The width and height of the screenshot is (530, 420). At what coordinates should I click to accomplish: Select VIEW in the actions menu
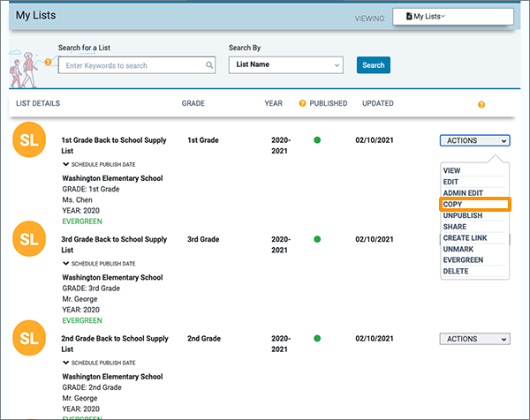click(x=451, y=170)
